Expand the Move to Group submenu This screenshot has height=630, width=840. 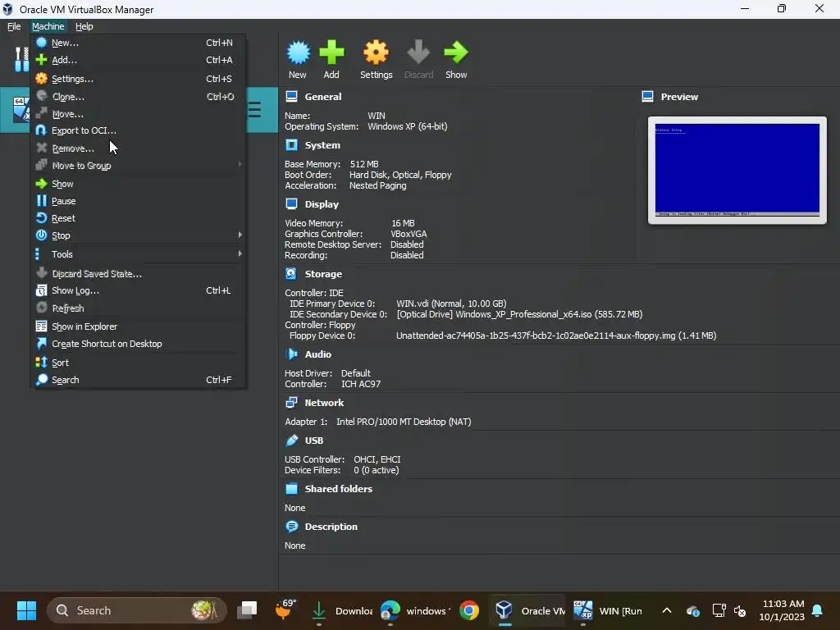[x=138, y=166]
